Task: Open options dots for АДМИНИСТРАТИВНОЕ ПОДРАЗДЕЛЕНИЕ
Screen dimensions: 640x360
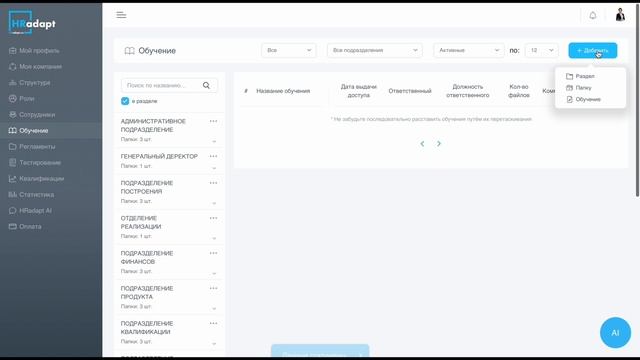Action: tap(213, 121)
